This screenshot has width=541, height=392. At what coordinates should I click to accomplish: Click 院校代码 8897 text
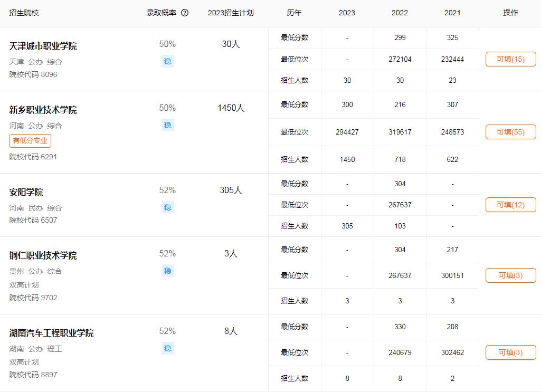(x=33, y=375)
